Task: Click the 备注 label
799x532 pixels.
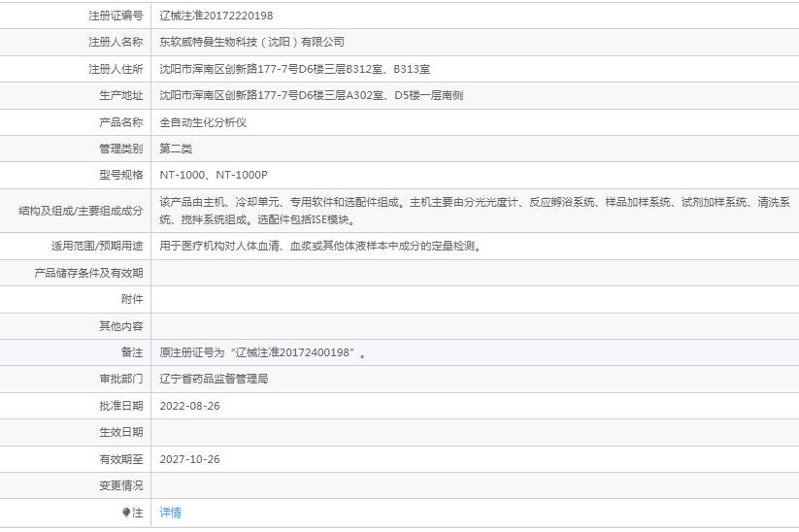Action: (x=132, y=352)
